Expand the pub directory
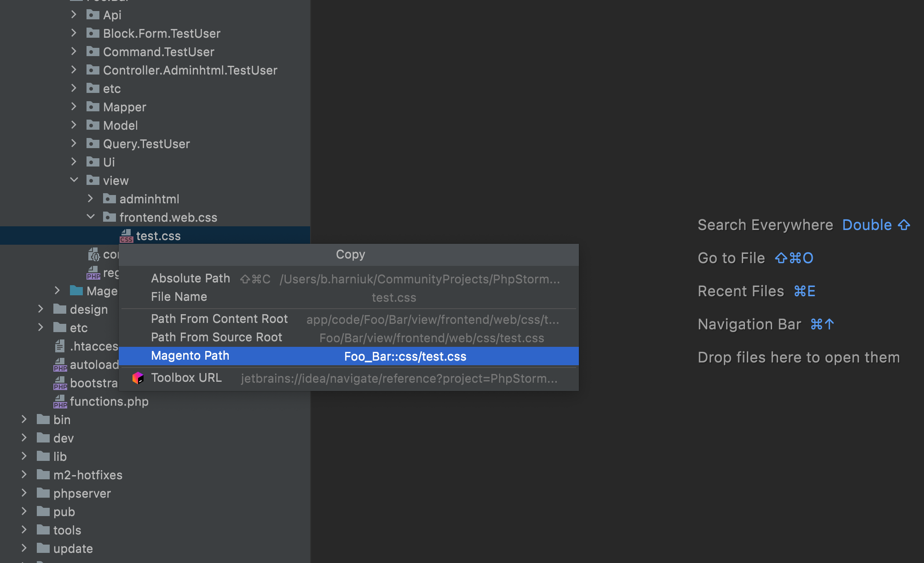 (24, 511)
